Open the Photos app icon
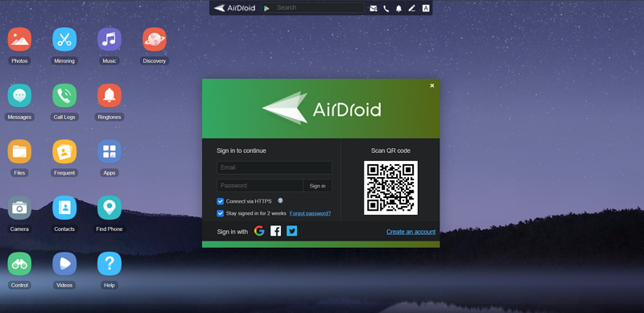 tap(19, 39)
